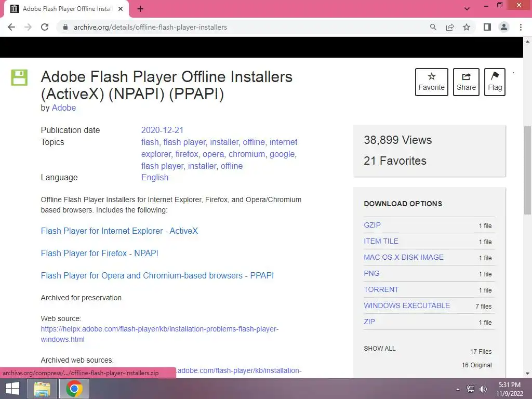Click the Archived for preservation text
Screen dimensions: 532x399
click(x=81, y=298)
